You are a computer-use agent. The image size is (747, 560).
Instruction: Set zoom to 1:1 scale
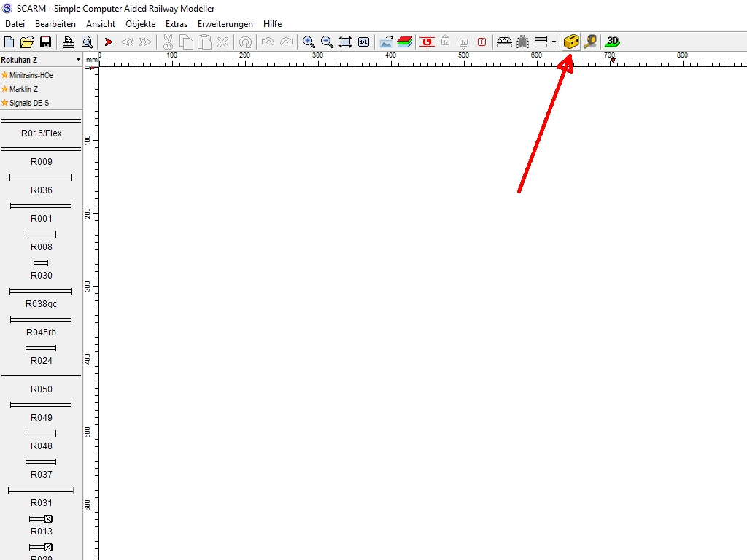[363, 42]
